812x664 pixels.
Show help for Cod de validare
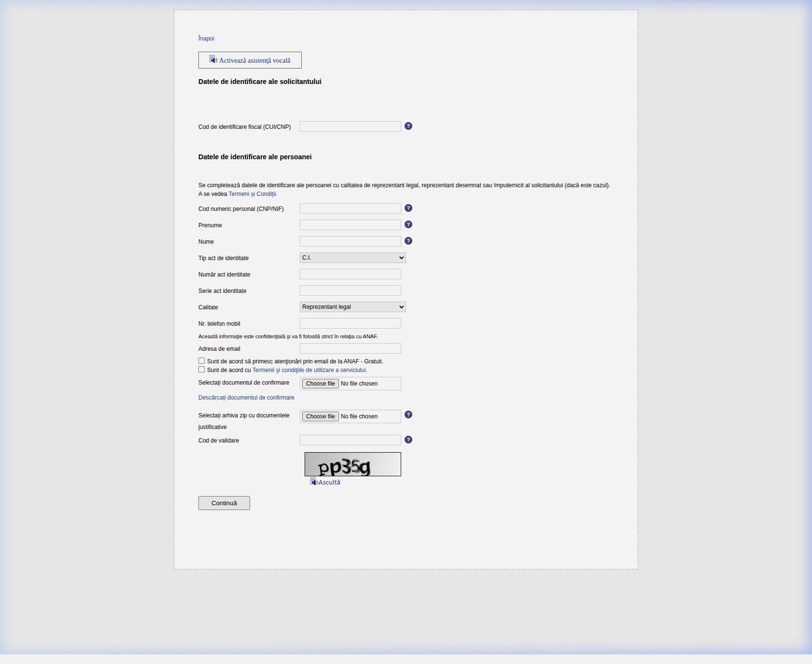tap(408, 440)
